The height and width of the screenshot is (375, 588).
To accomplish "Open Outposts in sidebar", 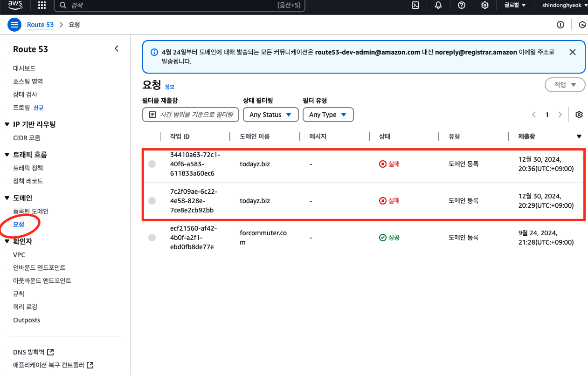I will [27, 320].
